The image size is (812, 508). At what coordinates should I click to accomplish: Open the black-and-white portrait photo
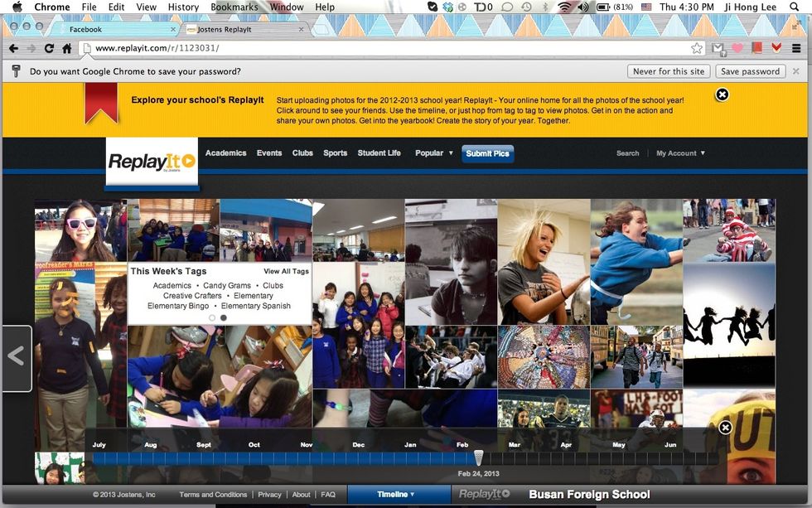tap(451, 262)
